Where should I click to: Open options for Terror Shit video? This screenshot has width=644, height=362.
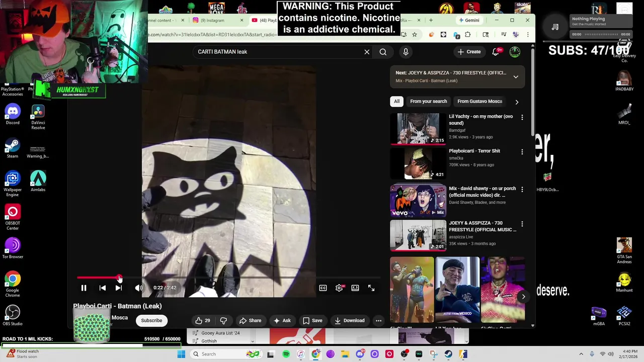click(x=522, y=152)
